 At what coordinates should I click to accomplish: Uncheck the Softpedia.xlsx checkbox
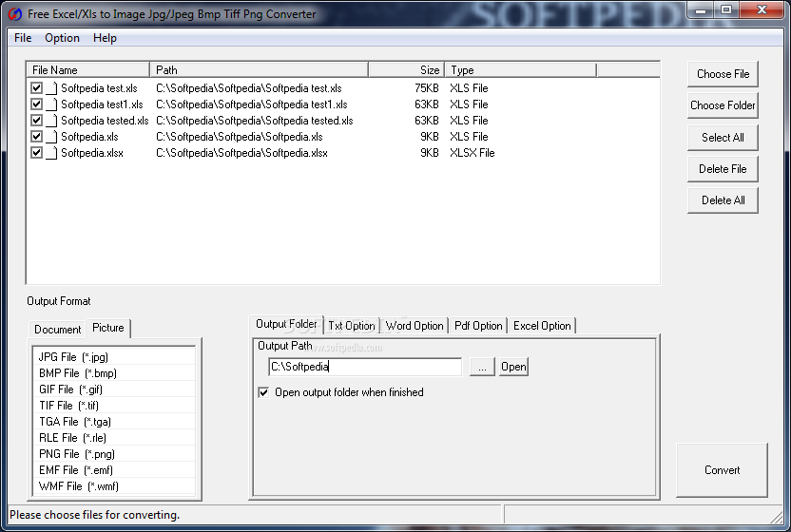click(36, 152)
